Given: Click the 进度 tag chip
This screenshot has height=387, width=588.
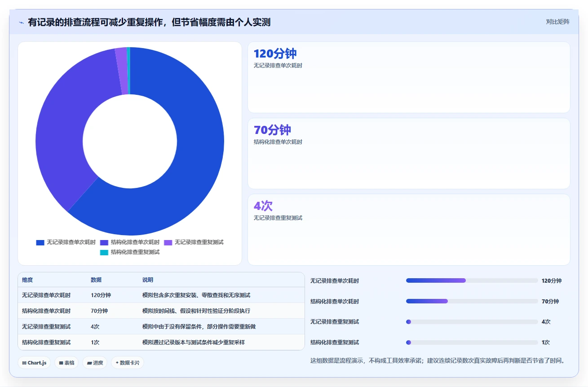Looking at the screenshot, I should 95,363.
